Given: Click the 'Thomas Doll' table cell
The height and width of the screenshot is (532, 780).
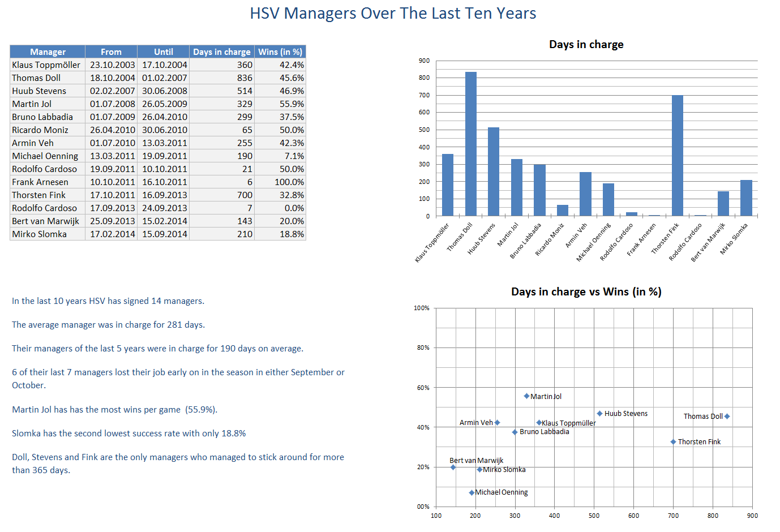Looking at the screenshot, I should click(x=48, y=78).
